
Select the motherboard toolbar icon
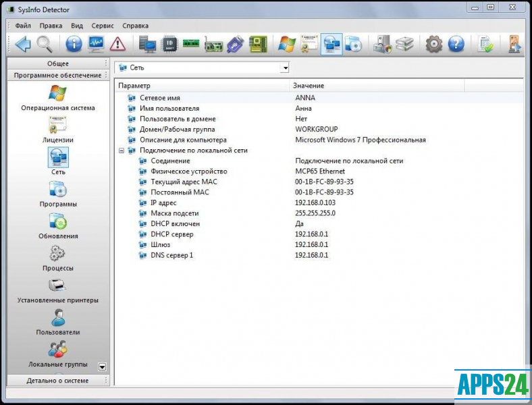click(258, 44)
